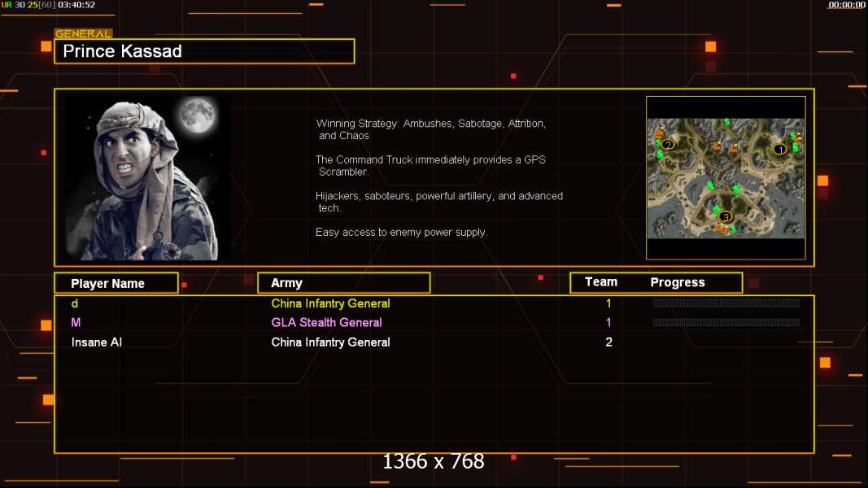This screenshot has height=488, width=868.
Task: Select the Army column header
Action: click(x=344, y=283)
